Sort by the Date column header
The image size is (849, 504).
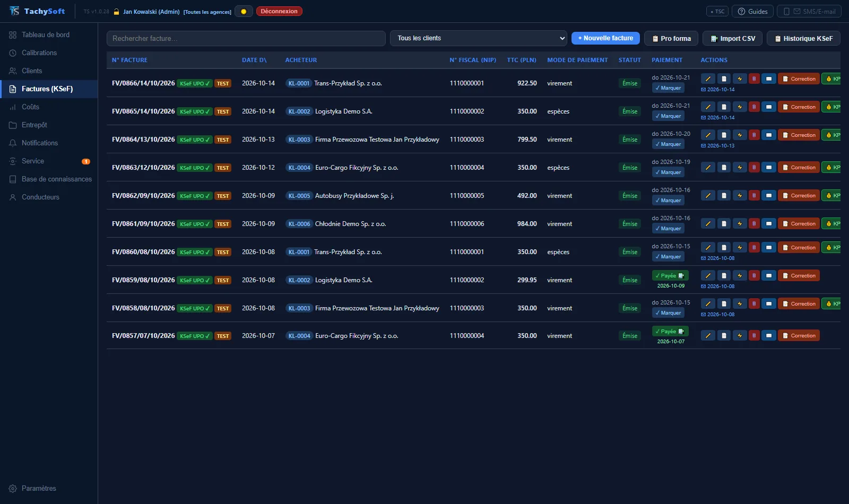coord(254,60)
